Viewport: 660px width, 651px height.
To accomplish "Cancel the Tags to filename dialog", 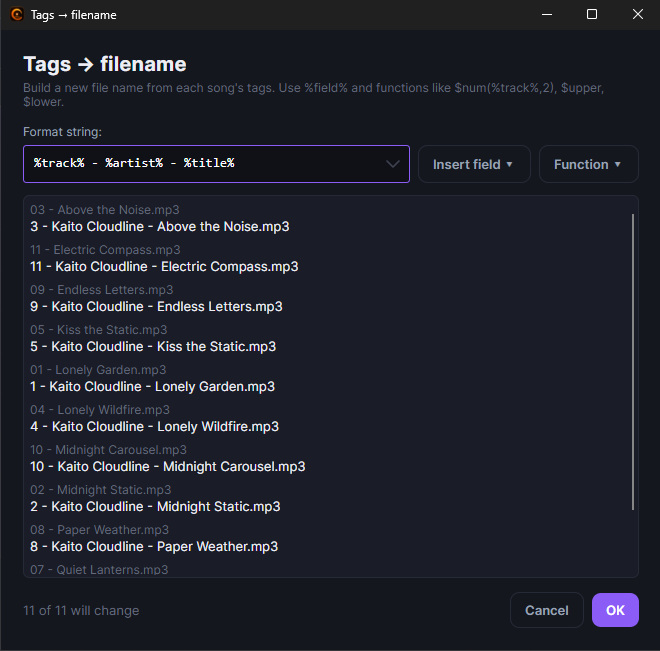I will (546, 610).
